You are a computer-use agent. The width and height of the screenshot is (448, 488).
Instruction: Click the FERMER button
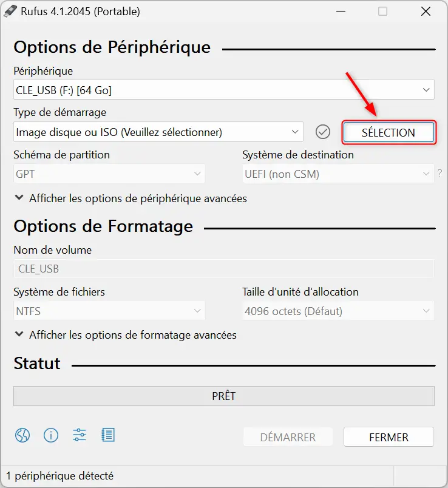[389, 437]
